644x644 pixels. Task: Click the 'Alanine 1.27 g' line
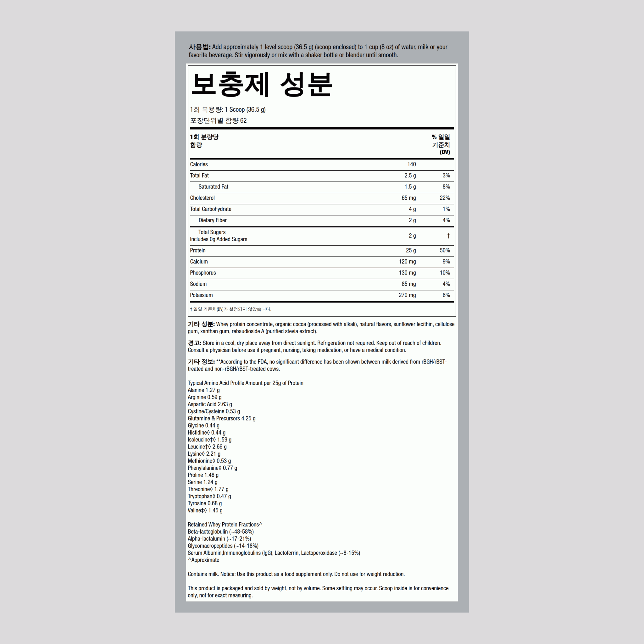204,390
